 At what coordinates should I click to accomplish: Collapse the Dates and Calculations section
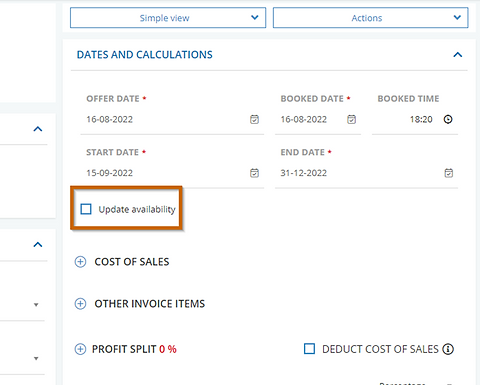click(x=458, y=55)
